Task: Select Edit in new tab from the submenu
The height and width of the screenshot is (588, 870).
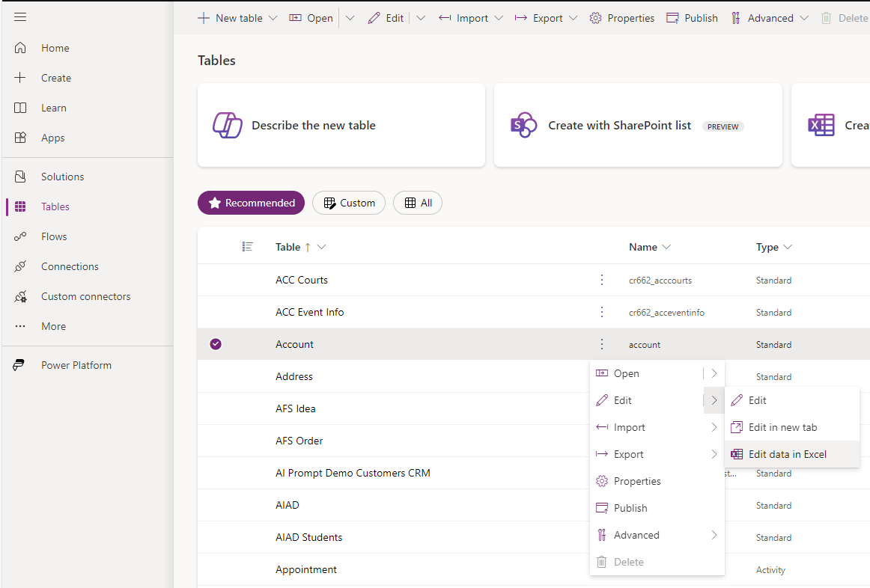Action: point(784,426)
